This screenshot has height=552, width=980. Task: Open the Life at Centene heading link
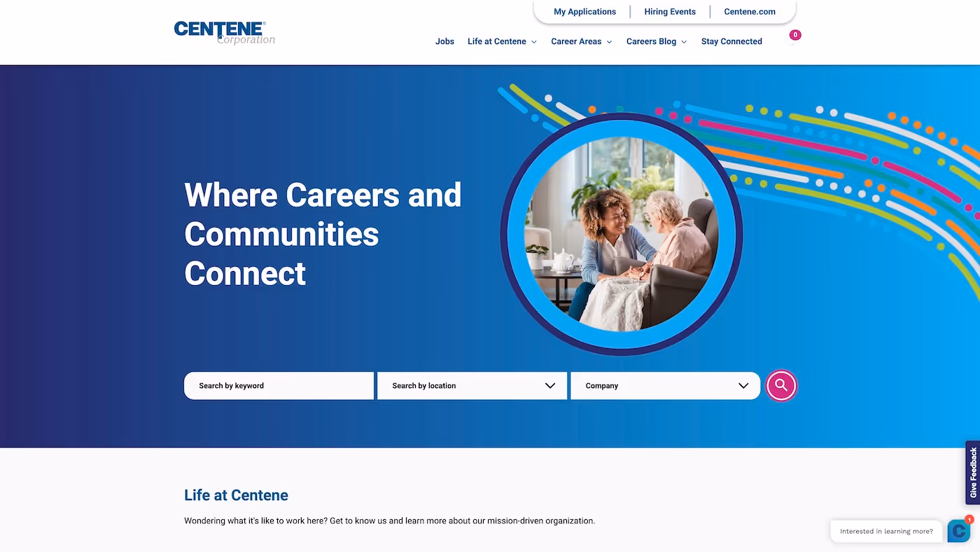[236, 495]
